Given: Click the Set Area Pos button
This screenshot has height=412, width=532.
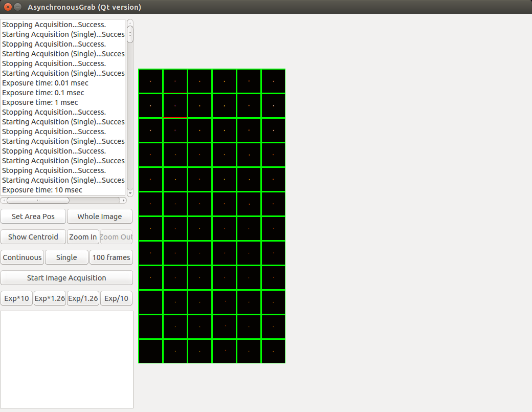Looking at the screenshot, I should pyautogui.click(x=33, y=216).
